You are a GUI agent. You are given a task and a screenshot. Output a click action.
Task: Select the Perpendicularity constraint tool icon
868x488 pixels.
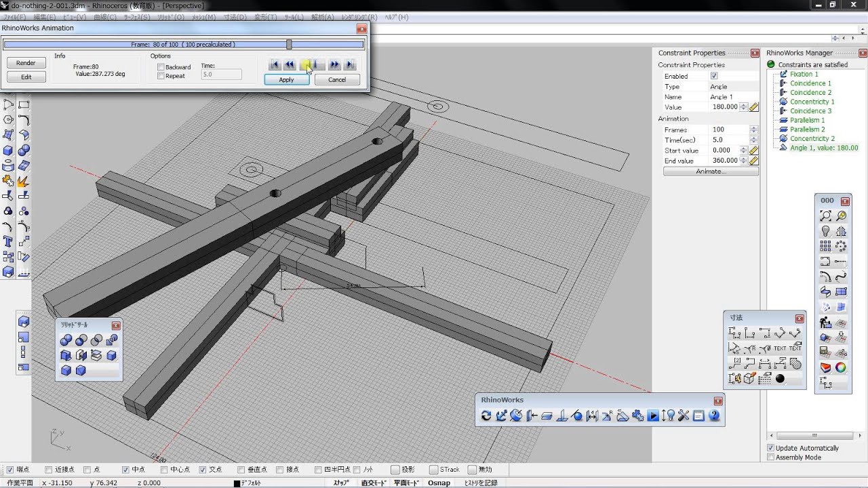(562, 415)
